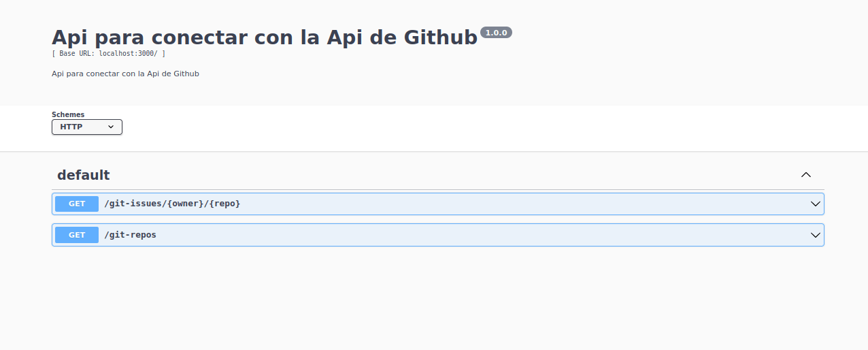Click the small arrow in the Schemes select box

pos(111,127)
